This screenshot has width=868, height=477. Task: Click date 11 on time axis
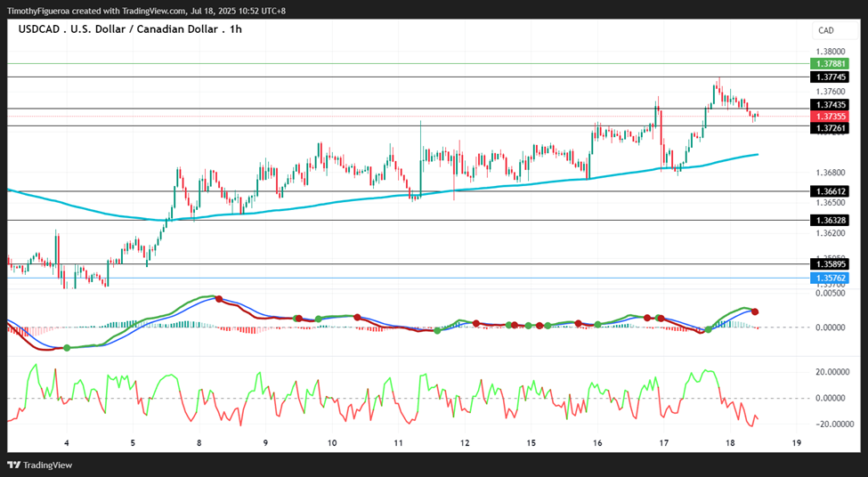399,442
